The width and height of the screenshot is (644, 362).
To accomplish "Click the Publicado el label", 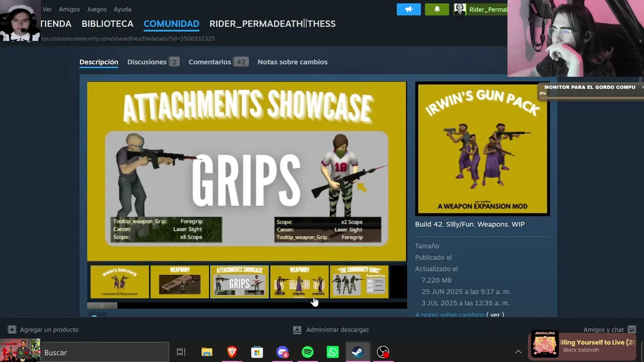I will click(x=433, y=257).
